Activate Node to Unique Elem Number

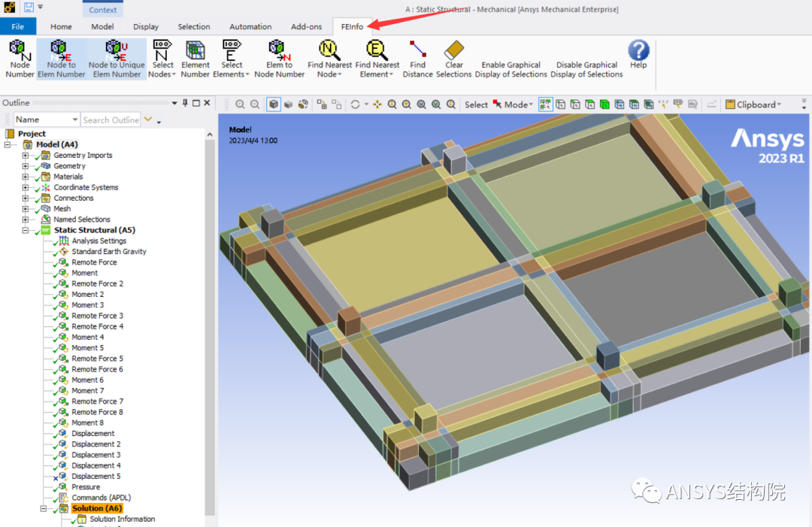click(117, 59)
